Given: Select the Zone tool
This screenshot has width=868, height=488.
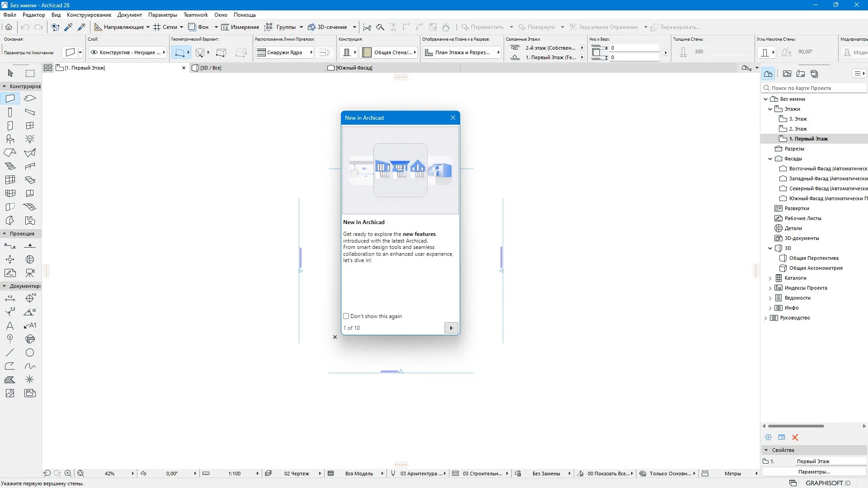Looking at the screenshot, I should point(30,221).
